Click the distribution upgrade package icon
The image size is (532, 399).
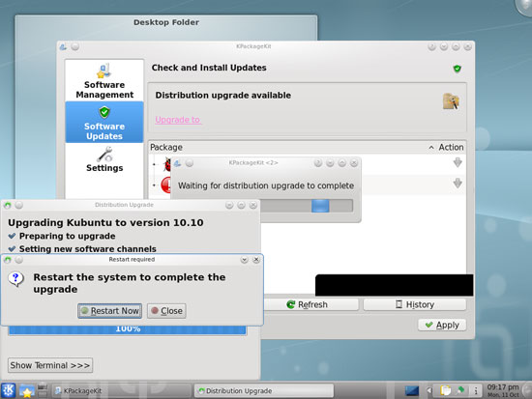451,101
